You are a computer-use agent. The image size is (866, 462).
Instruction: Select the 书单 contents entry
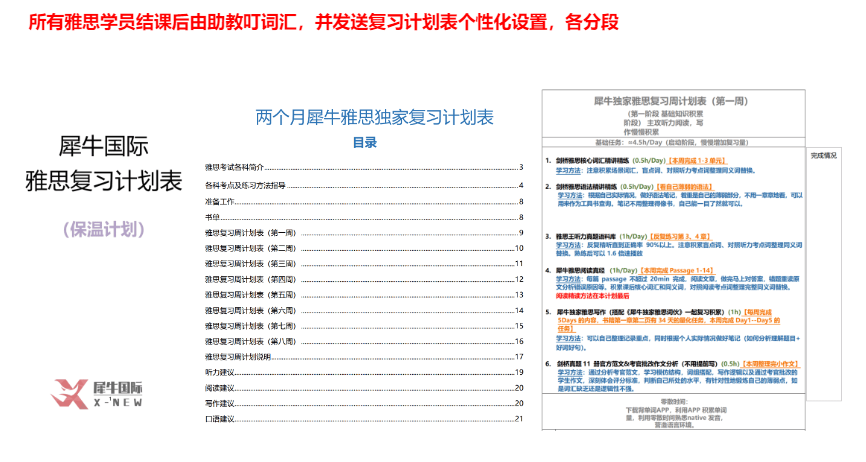[x=212, y=217]
